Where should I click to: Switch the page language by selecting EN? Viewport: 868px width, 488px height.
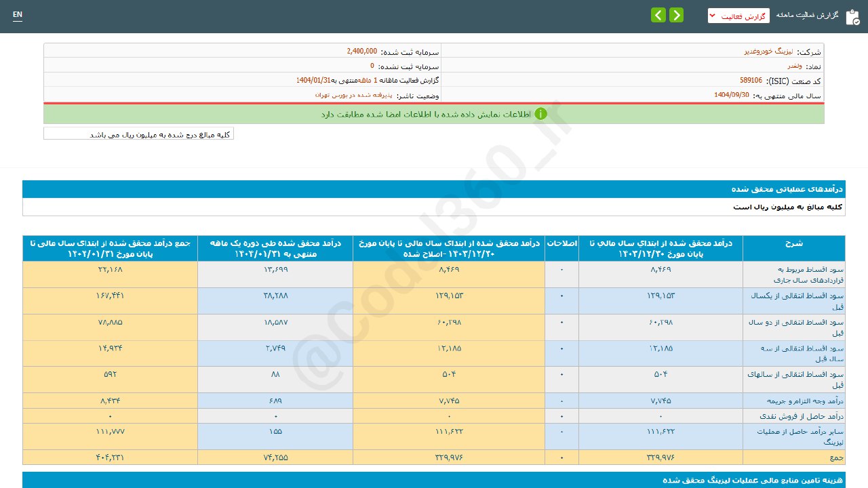17,15
